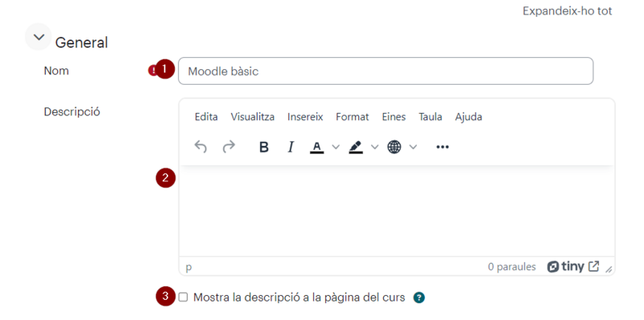This screenshot has height=320, width=644.
Task: Open the text color dropdown arrow
Action: coord(336,147)
